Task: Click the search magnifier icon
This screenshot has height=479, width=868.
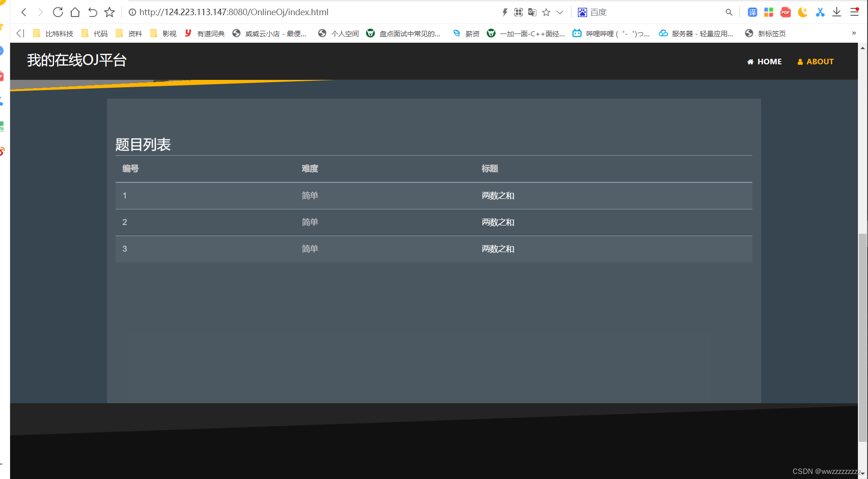Action: click(729, 12)
